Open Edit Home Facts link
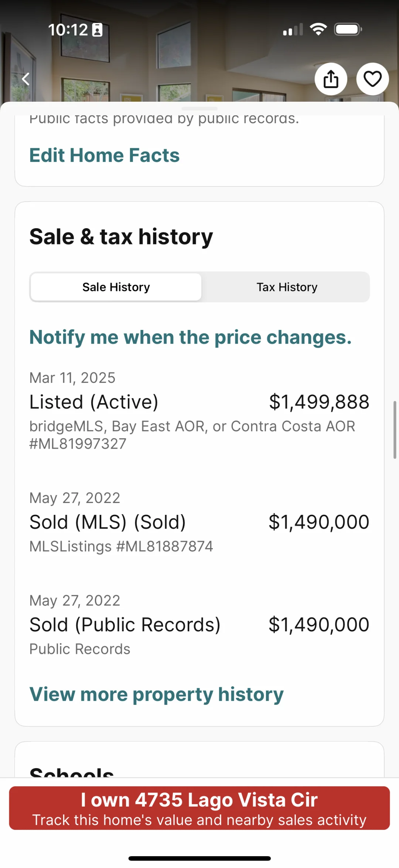399x868 pixels. (x=105, y=155)
